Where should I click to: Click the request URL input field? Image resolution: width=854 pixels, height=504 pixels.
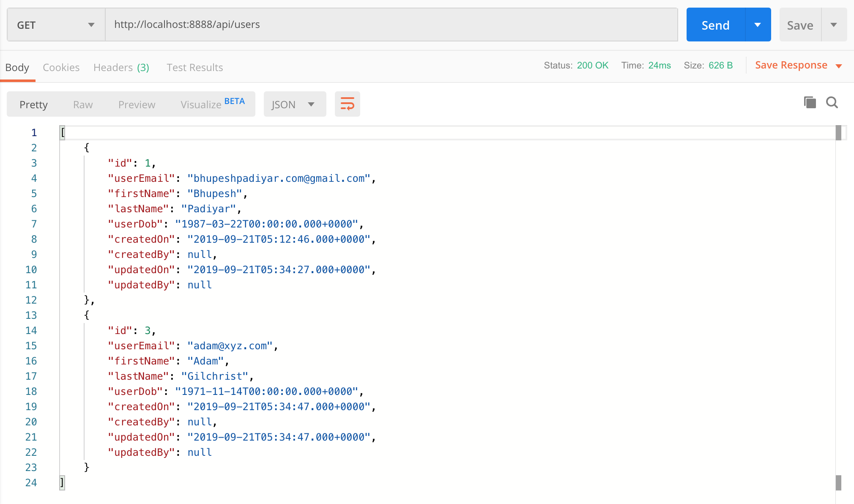[x=391, y=25]
